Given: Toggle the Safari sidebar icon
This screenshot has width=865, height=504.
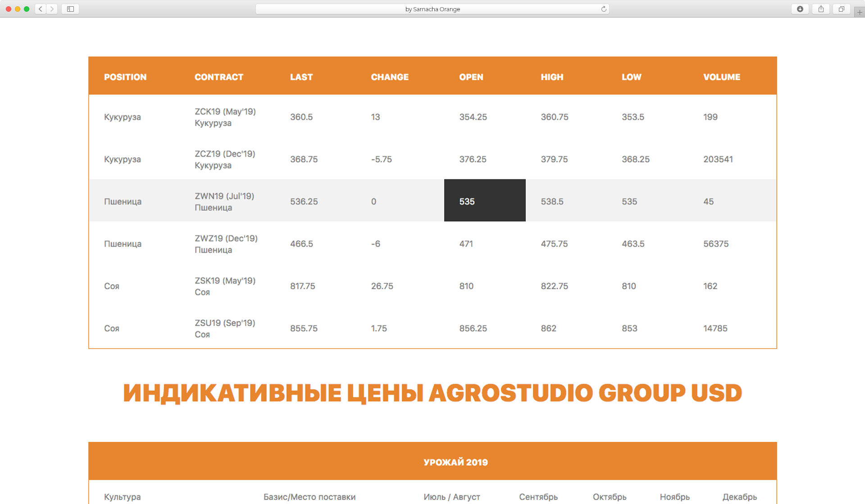Looking at the screenshot, I should (70, 9).
